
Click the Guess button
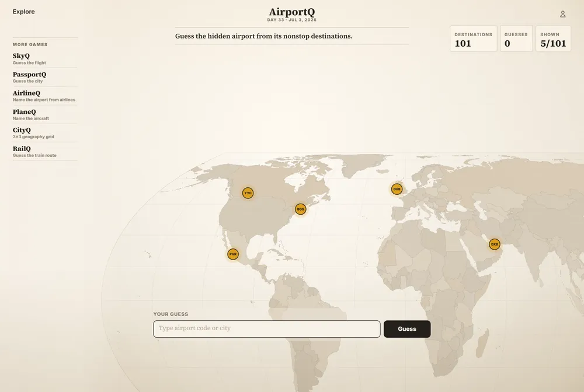406,329
